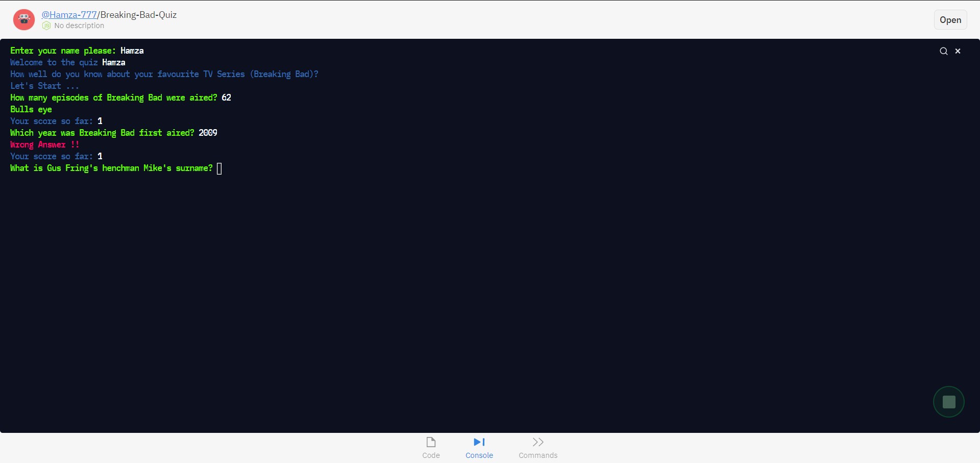This screenshot has height=463, width=980.
Task: Click the 'How many episodes' question line
Action: point(113,98)
